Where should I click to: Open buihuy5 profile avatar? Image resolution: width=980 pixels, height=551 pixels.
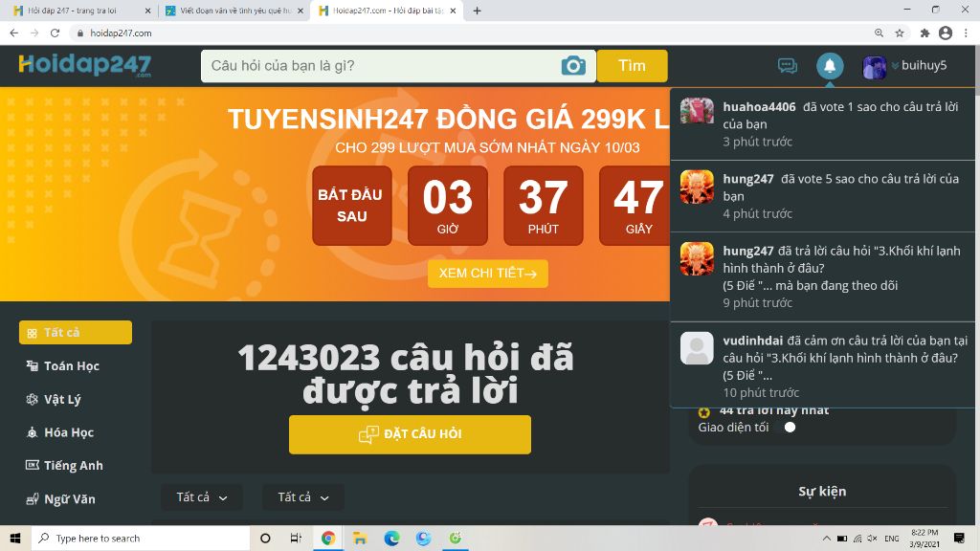click(874, 66)
